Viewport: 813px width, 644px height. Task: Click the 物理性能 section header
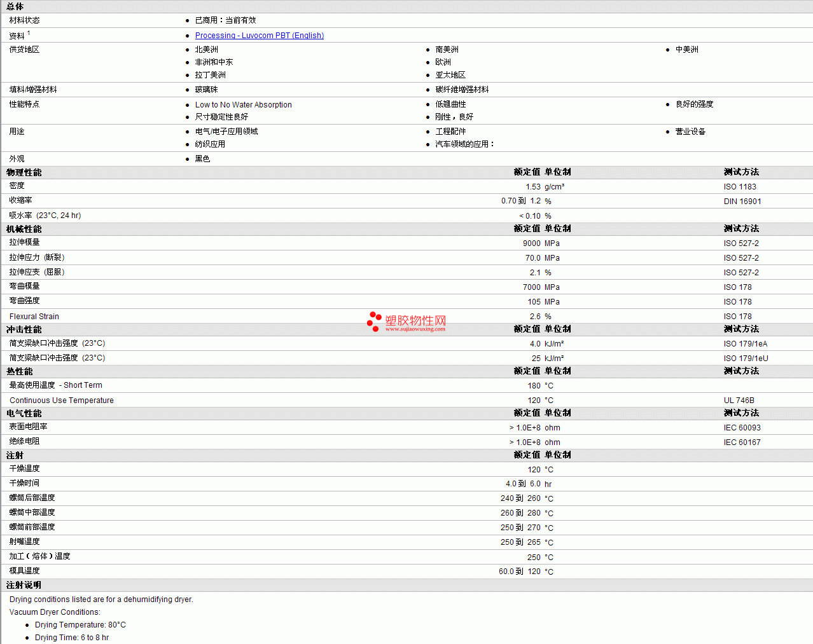[24, 172]
